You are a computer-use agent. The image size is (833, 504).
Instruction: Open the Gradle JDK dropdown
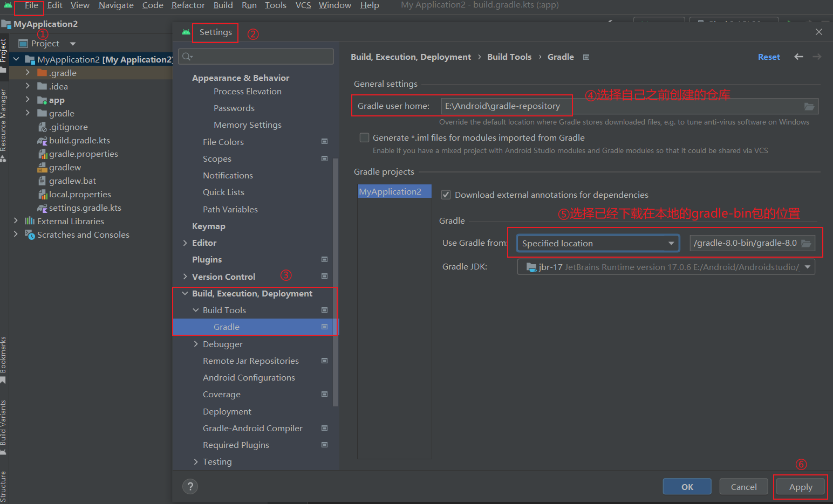[666, 267]
